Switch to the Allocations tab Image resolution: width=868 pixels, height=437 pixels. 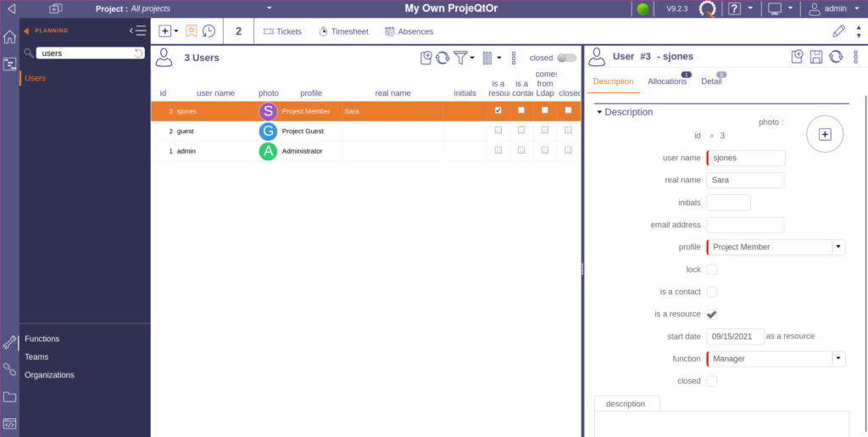tap(667, 81)
